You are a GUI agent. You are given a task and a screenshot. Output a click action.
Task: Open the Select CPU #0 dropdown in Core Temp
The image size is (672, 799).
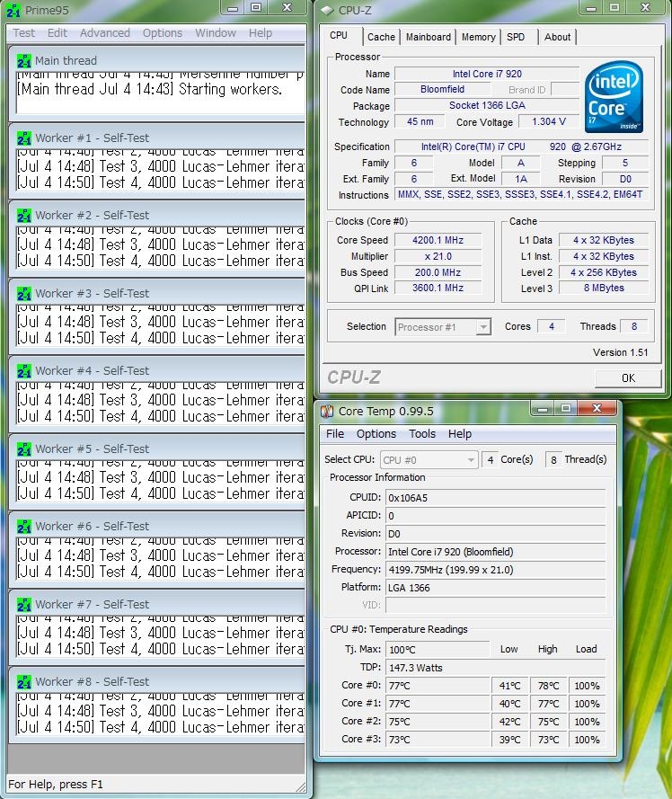pyautogui.click(x=429, y=460)
